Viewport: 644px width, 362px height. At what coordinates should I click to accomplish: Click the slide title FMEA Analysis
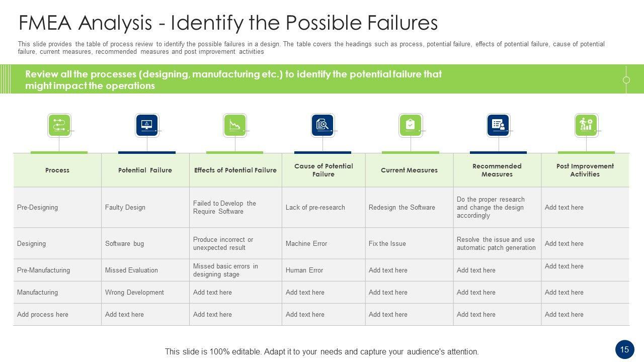(228, 23)
